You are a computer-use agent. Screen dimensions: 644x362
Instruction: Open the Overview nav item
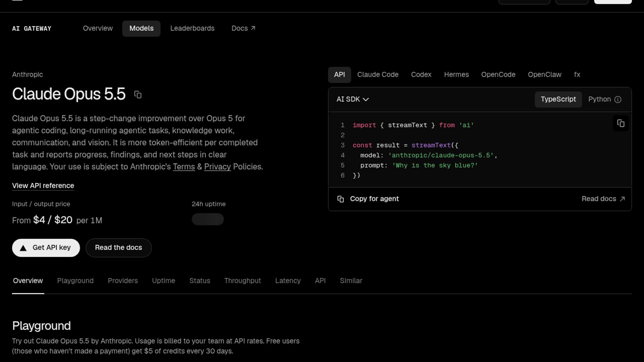click(98, 28)
